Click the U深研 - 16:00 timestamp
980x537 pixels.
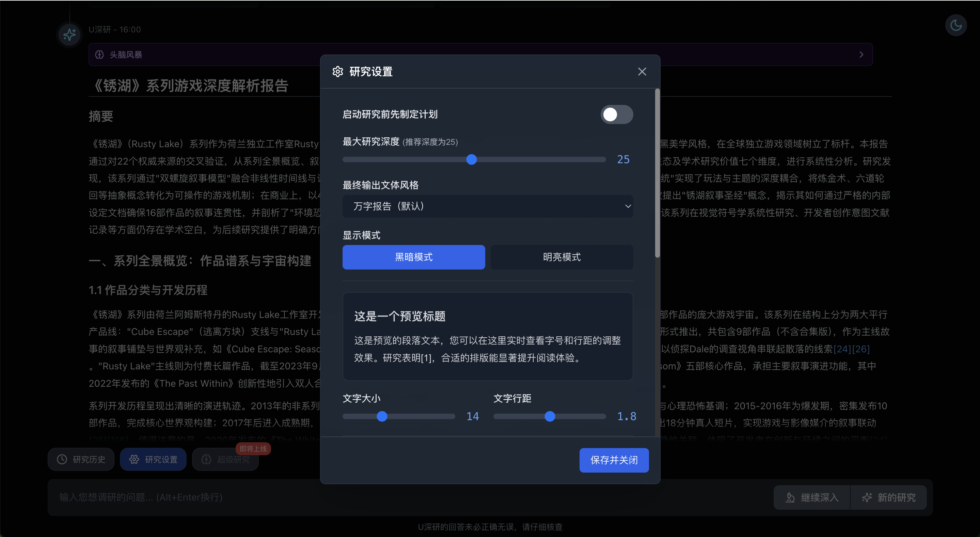click(x=114, y=29)
